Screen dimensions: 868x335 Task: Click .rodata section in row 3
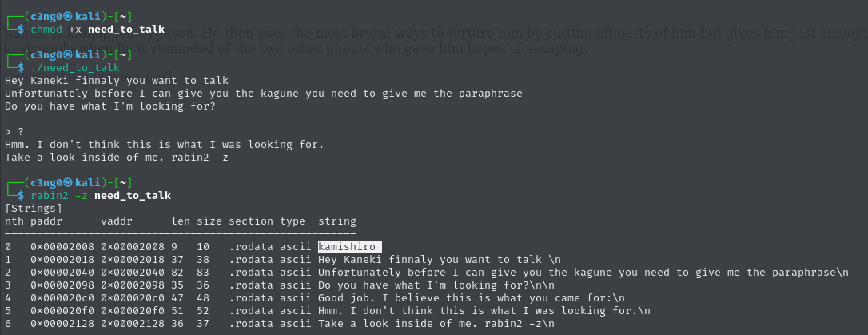click(x=251, y=285)
